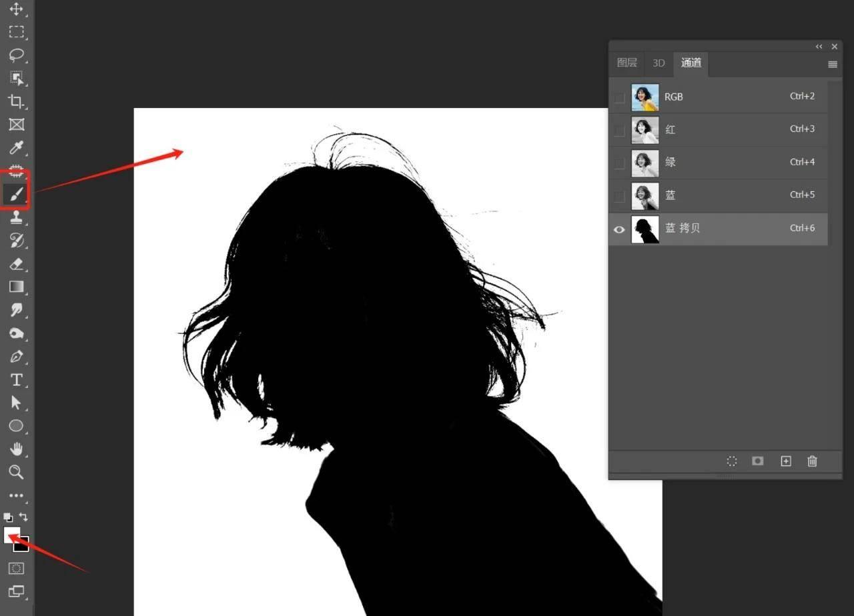Activate the Pen tool
The image size is (854, 616).
[16, 357]
